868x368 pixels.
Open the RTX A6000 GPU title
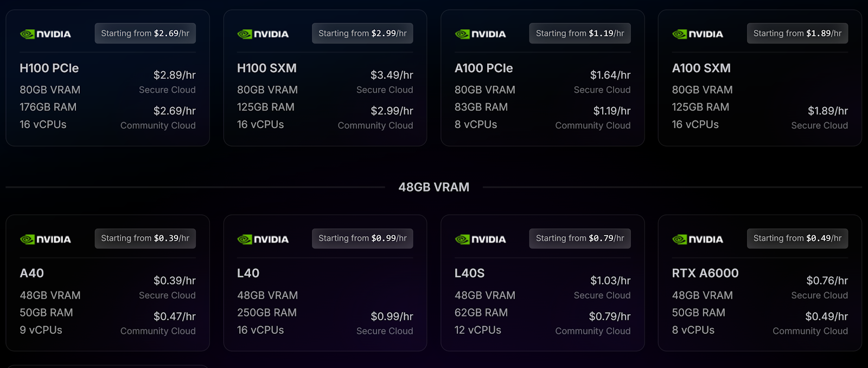705,274
